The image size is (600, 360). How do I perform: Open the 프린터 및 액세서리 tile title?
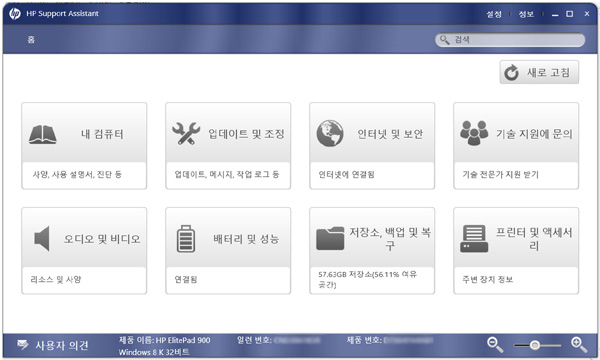click(534, 239)
